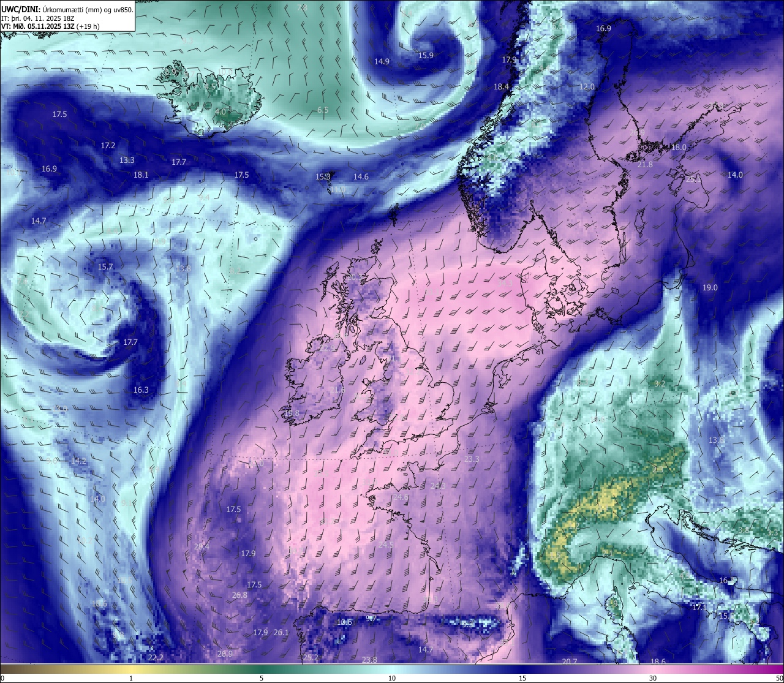This screenshot has height=683, width=784.
Task: Click the 26.9 value at the bottom
Action: (224, 654)
